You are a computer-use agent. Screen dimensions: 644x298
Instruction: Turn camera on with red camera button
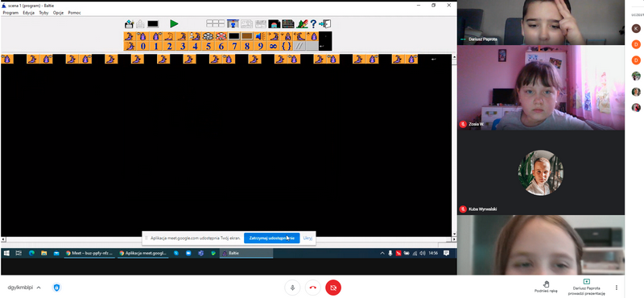[333, 288]
